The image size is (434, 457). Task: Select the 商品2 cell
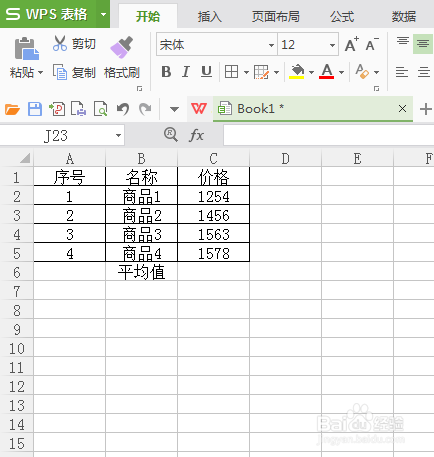(141, 215)
